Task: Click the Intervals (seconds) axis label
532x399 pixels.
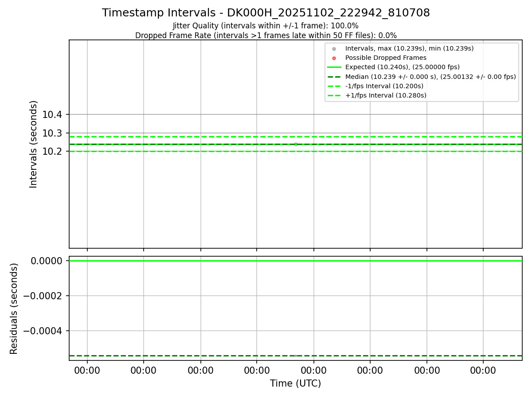Action: (34, 144)
